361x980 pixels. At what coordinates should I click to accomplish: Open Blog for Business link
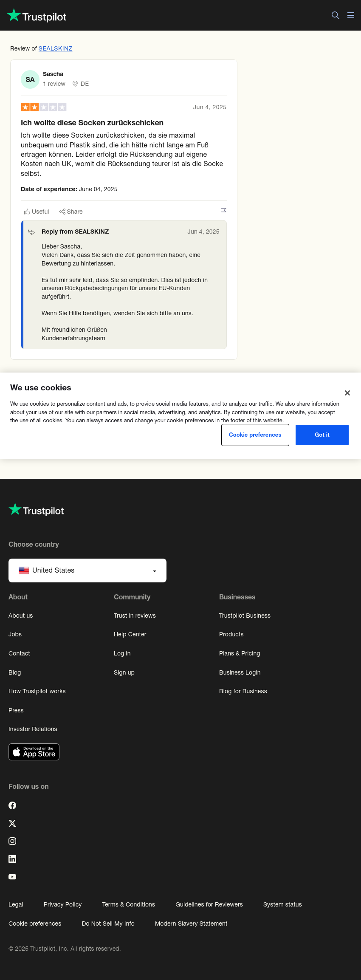[243, 691]
